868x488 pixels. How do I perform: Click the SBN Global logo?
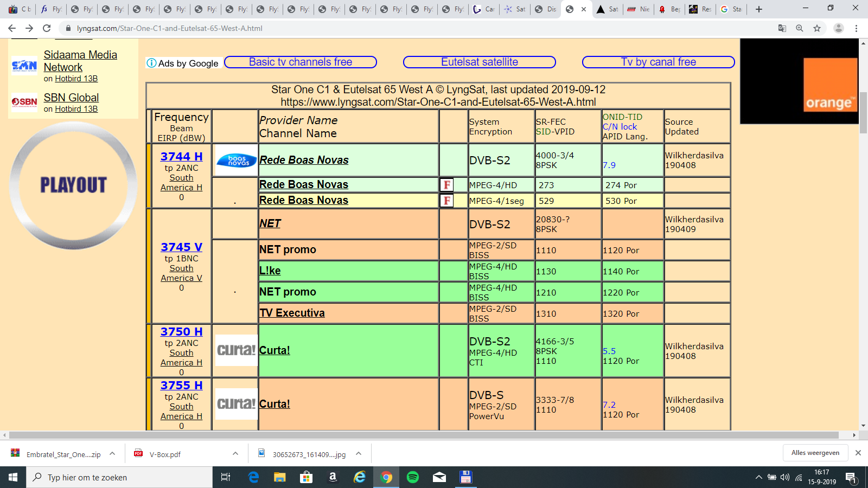click(x=24, y=101)
